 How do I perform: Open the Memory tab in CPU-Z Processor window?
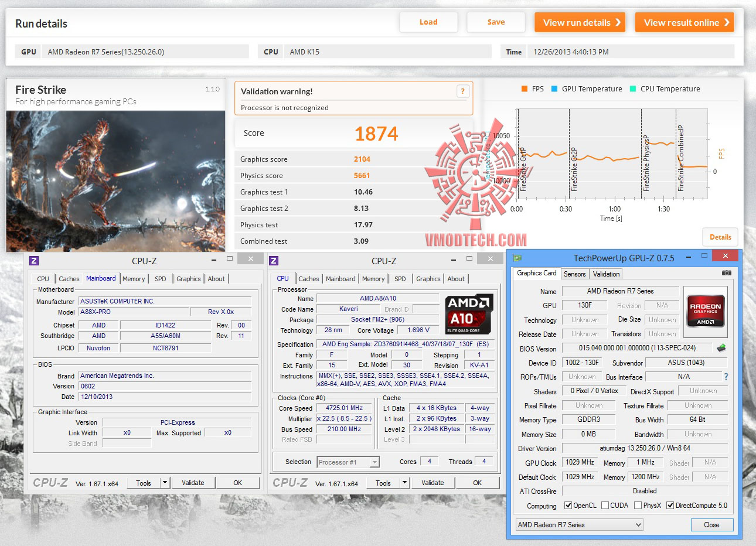click(x=373, y=279)
